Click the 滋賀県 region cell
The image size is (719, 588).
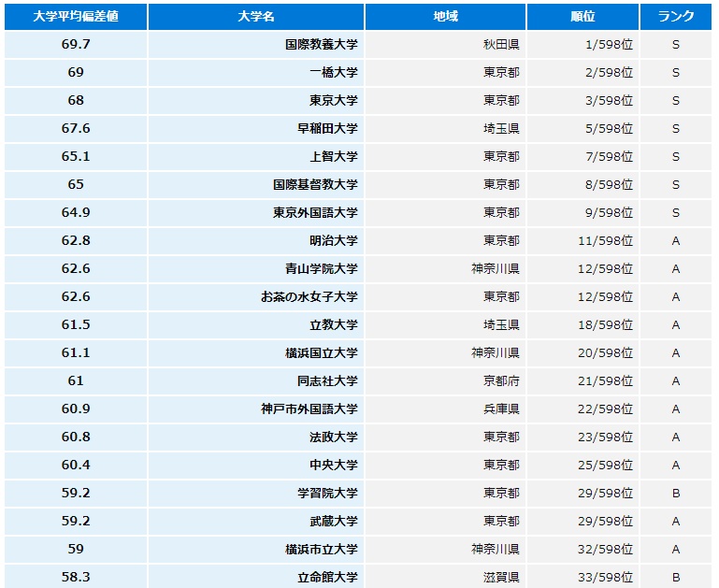point(445,577)
